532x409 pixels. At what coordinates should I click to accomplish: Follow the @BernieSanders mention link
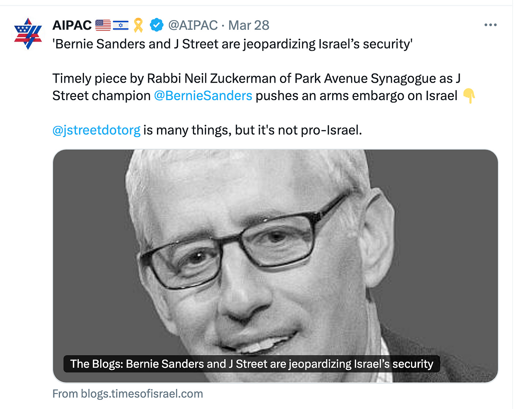pyautogui.click(x=203, y=96)
